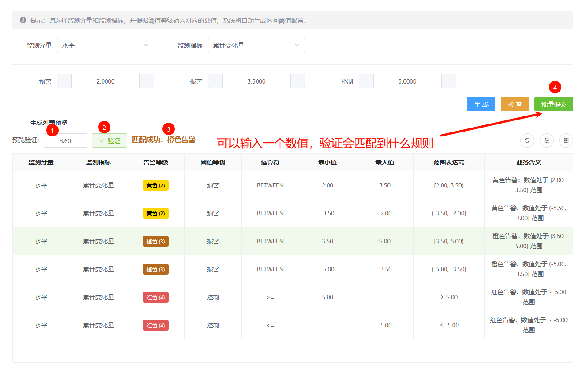The width and height of the screenshot is (588, 371).
Task: Increase the 控制 value with plus button
Action: (449, 81)
